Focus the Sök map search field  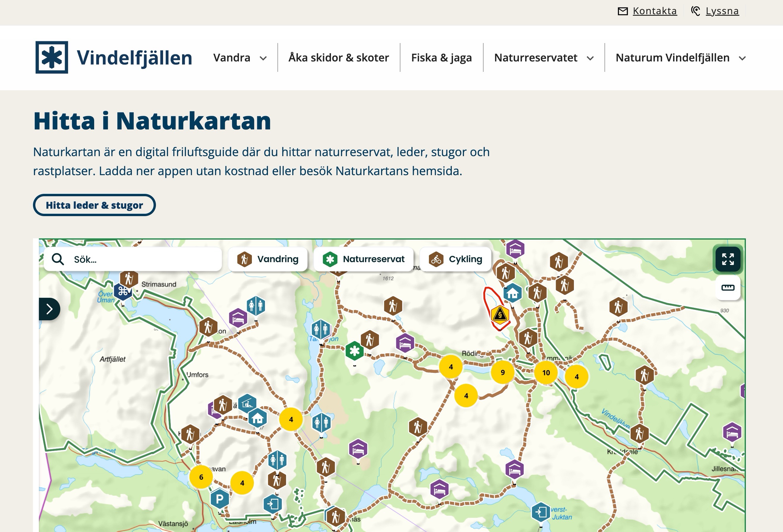(x=133, y=259)
